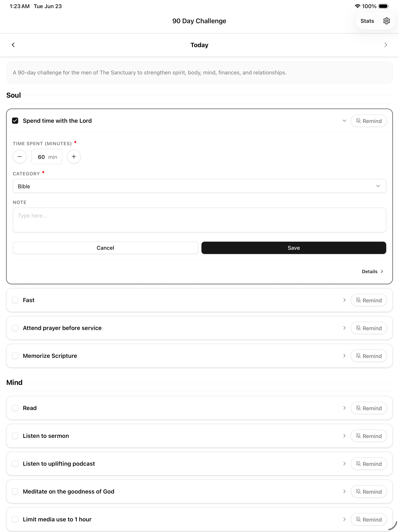399x532 pixels.
Task: Decrease time spent with minus button
Action: pyautogui.click(x=20, y=157)
